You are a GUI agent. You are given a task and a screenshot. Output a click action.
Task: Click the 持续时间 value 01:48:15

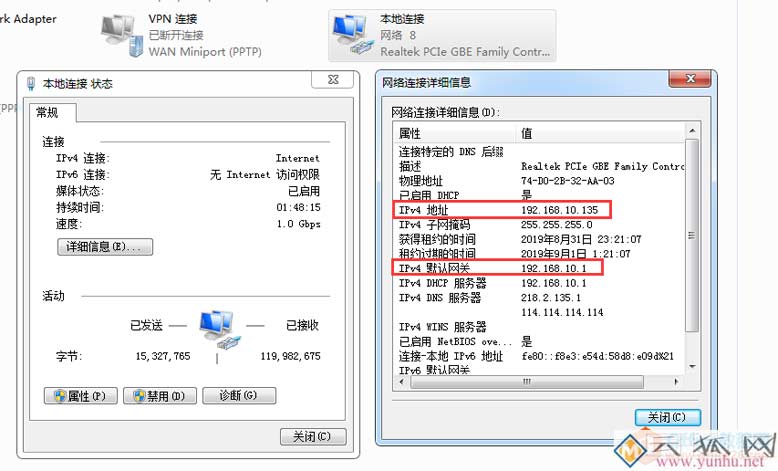tap(298, 207)
